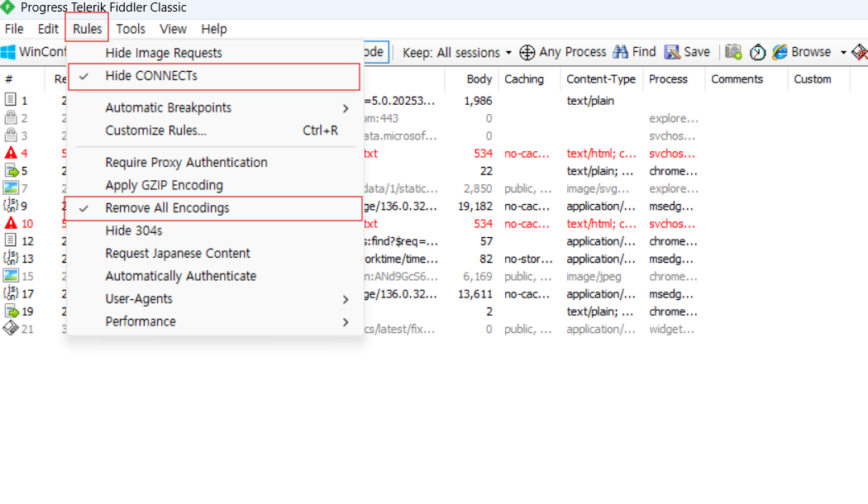Expand the User-Agents submenu
The height and width of the screenshot is (504, 868).
tap(215, 299)
